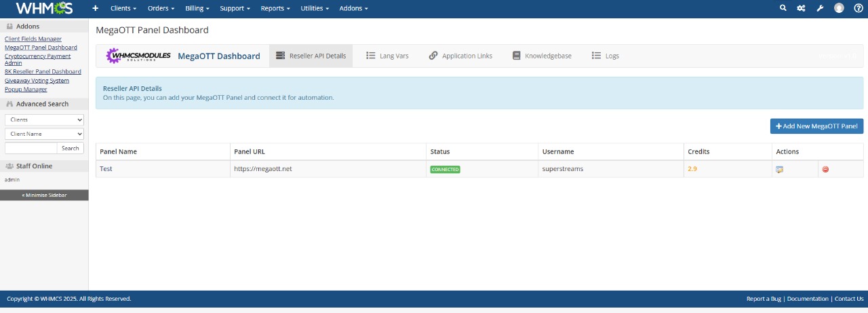Open the help question mark icon
The height and width of the screenshot is (313, 868).
click(859, 8)
